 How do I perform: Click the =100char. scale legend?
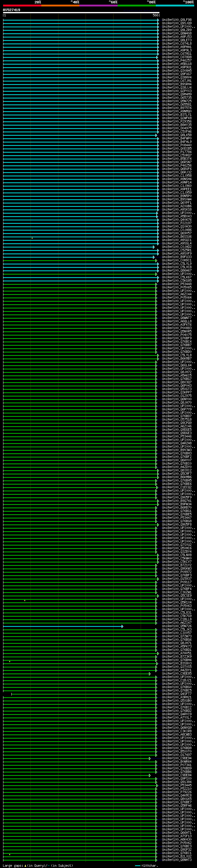pyautogui.click(x=147, y=865)
